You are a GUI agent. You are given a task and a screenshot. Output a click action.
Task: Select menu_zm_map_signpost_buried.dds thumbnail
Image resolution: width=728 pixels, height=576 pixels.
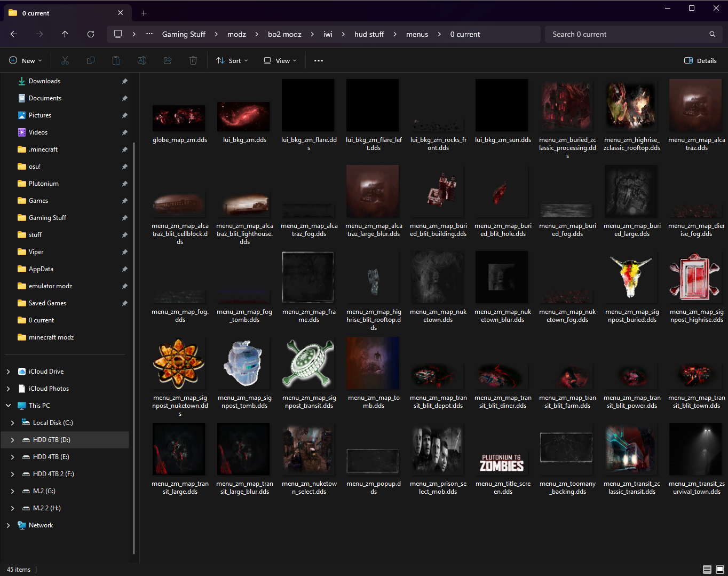click(631, 278)
